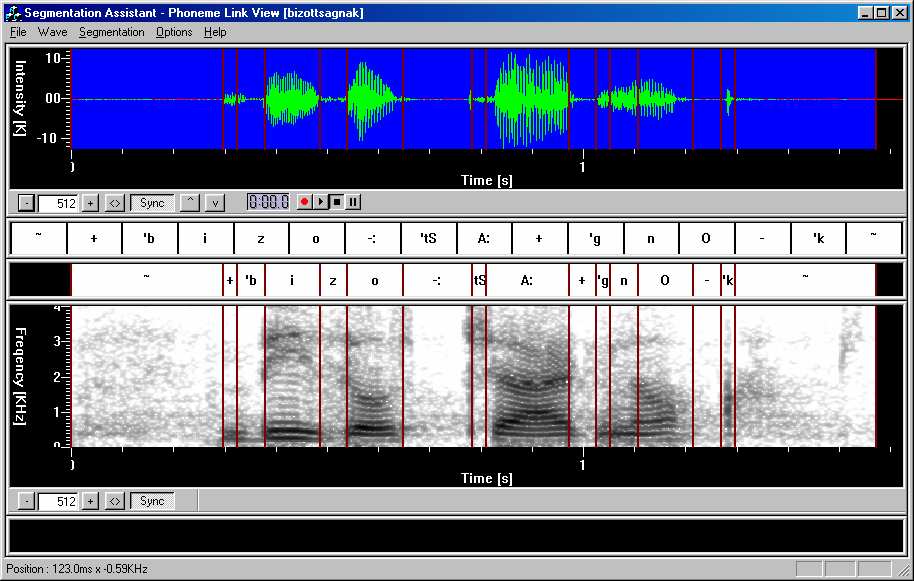Stop playback with the stop button

click(x=336, y=202)
